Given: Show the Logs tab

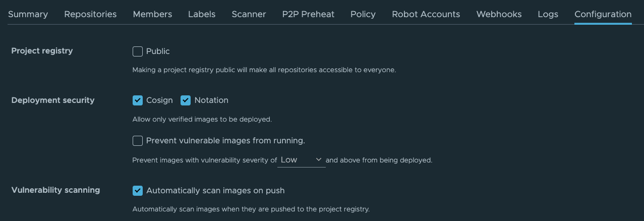Looking at the screenshot, I should (x=548, y=14).
